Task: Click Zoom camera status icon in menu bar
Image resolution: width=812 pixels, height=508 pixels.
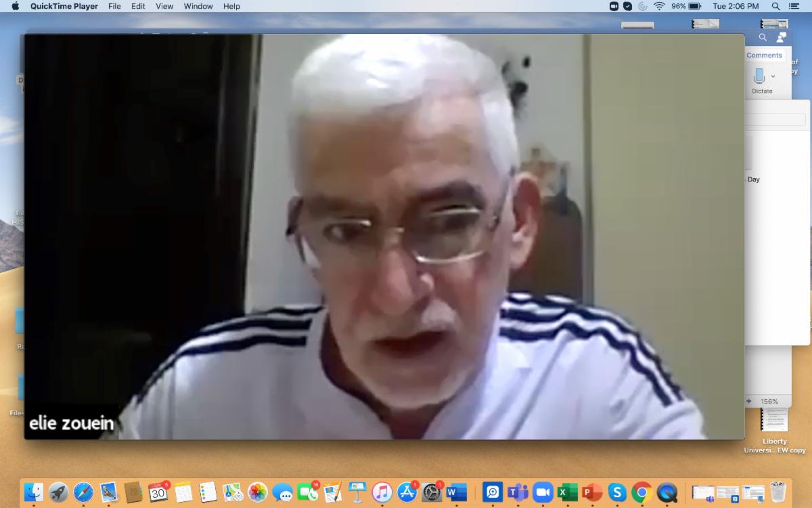Action: click(x=614, y=6)
